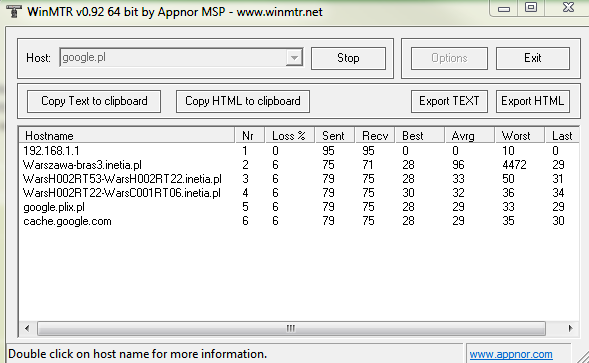The width and height of the screenshot is (589, 363).
Task: Select WarsH002RT53-WarsH002RT22.inetia.pl row
Action: tap(299, 179)
